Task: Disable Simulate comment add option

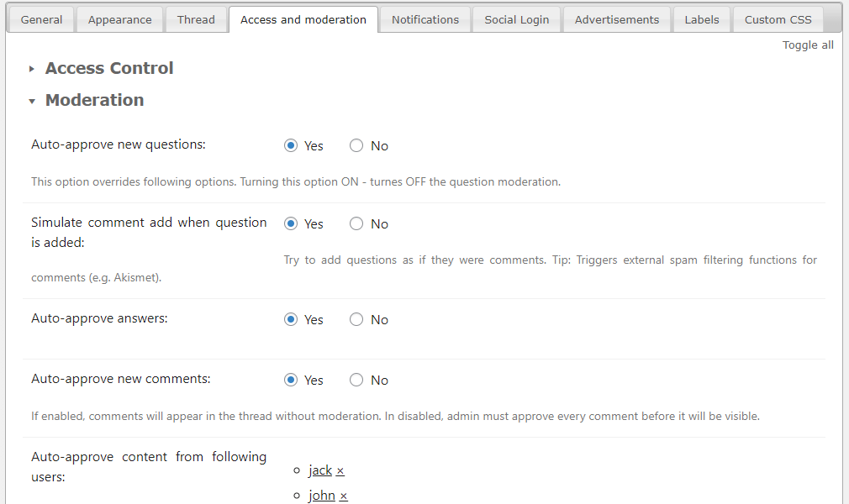Action: click(356, 224)
